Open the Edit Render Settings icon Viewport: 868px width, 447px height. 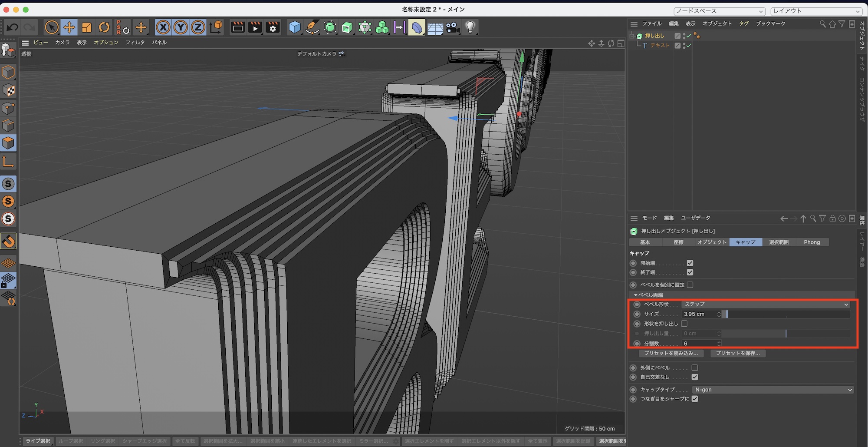point(273,27)
